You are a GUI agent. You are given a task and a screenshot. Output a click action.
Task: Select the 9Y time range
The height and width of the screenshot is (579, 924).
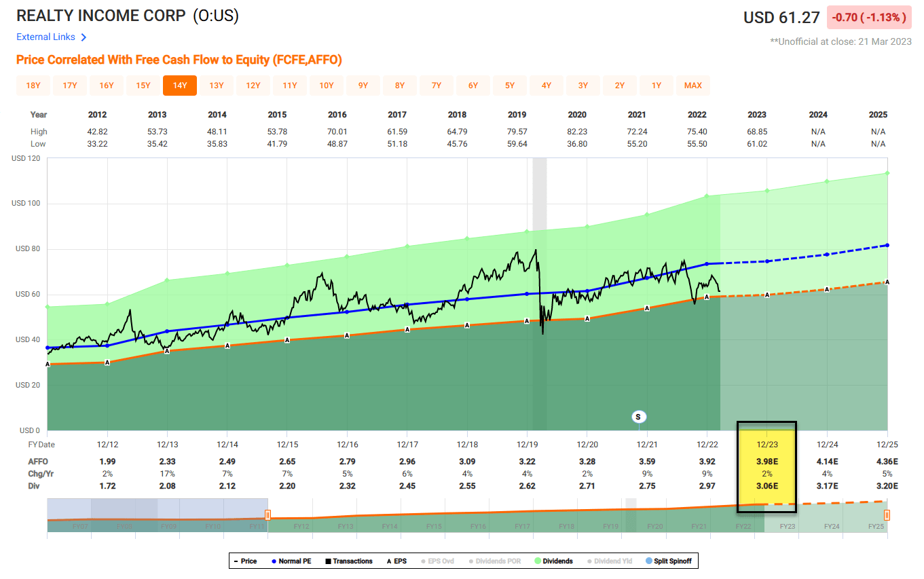tap(363, 86)
